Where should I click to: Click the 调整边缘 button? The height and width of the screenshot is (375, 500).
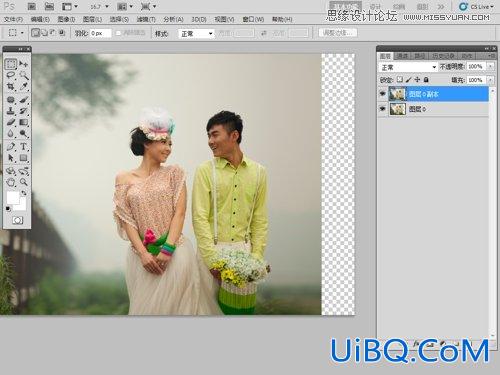338,33
